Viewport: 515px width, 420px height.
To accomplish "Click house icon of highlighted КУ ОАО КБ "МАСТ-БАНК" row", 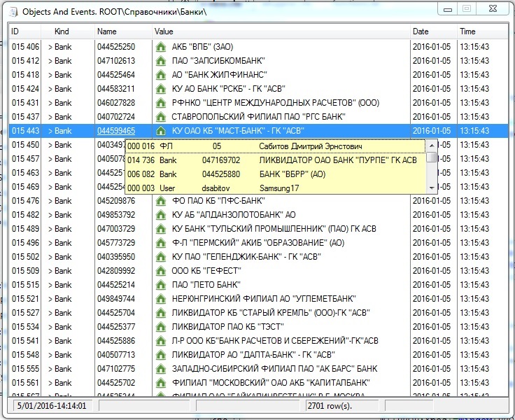I will (x=160, y=131).
